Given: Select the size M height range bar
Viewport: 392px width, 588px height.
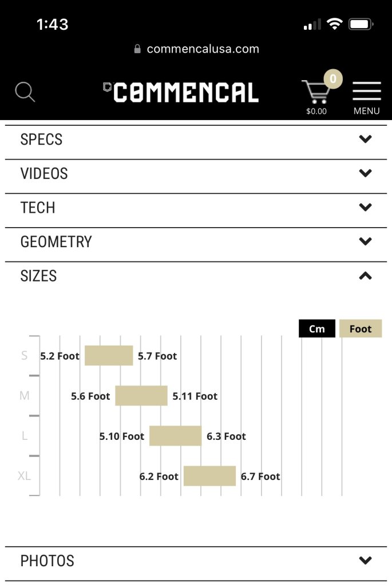Looking at the screenshot, I should pos(141,396).
